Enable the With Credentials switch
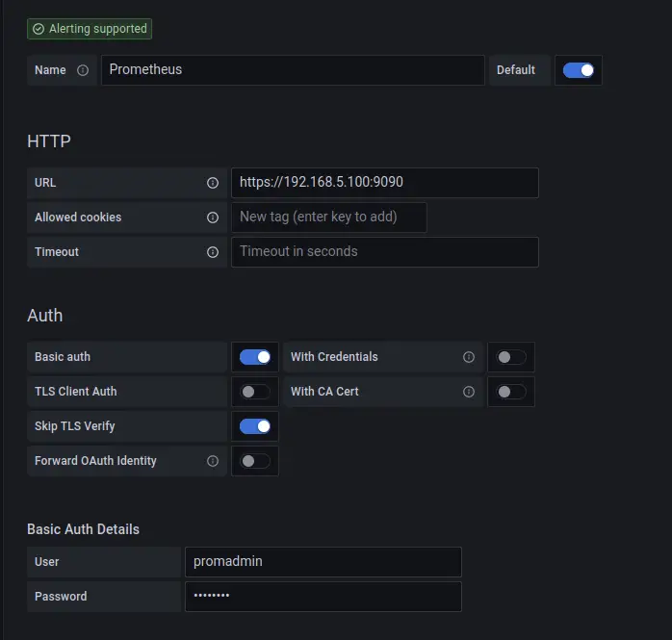This screenshot has width=672, height=640. pyautogui.click(x=511, y=357)
